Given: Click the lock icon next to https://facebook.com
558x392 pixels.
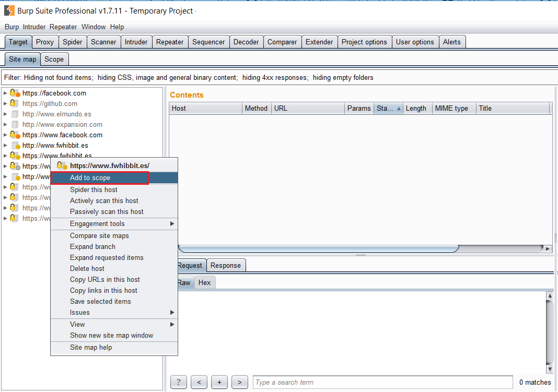Looking at the screenshot, I should pyautogui.click(x=15, y=93).
